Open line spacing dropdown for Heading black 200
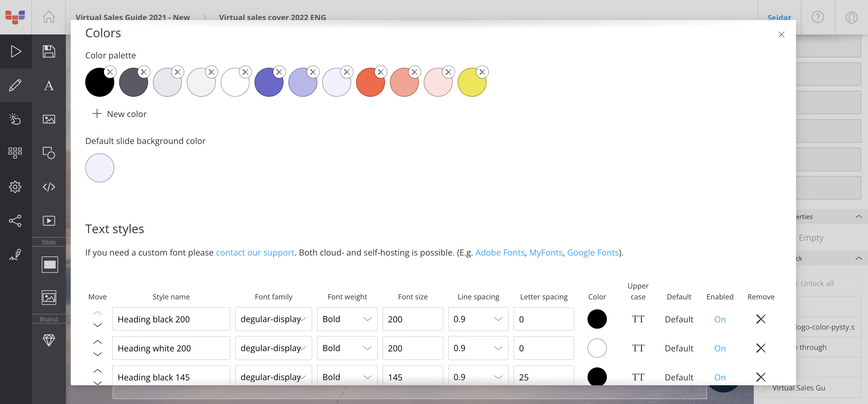 tap(478, 319)
